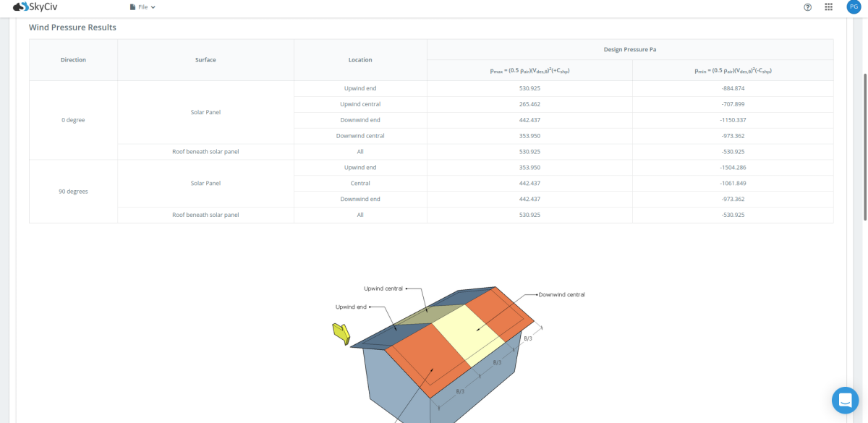Select the Direction column header
Image resolution: width=868 pixels, height=423 pixels.
[x=73, y=60]
